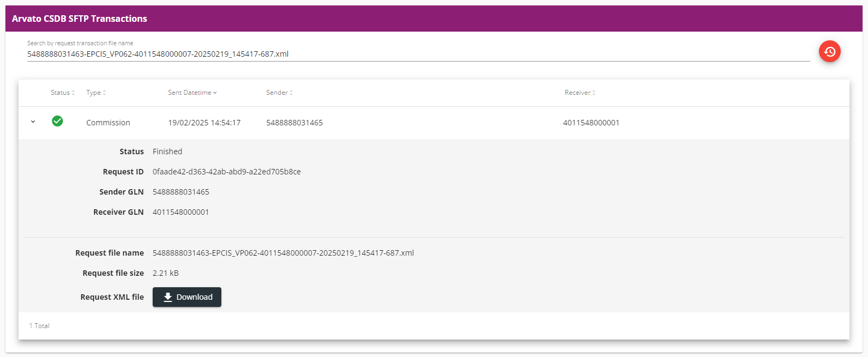Click receiver 4011548000001 in table row
The image size is (868, 357).
pyautogui.click(x=591, y=123)
